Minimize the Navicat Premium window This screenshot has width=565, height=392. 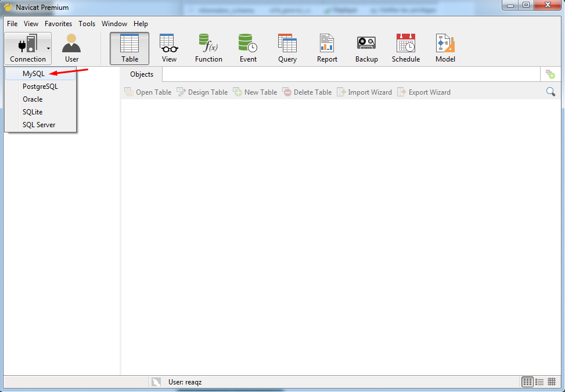click(510, 5)
